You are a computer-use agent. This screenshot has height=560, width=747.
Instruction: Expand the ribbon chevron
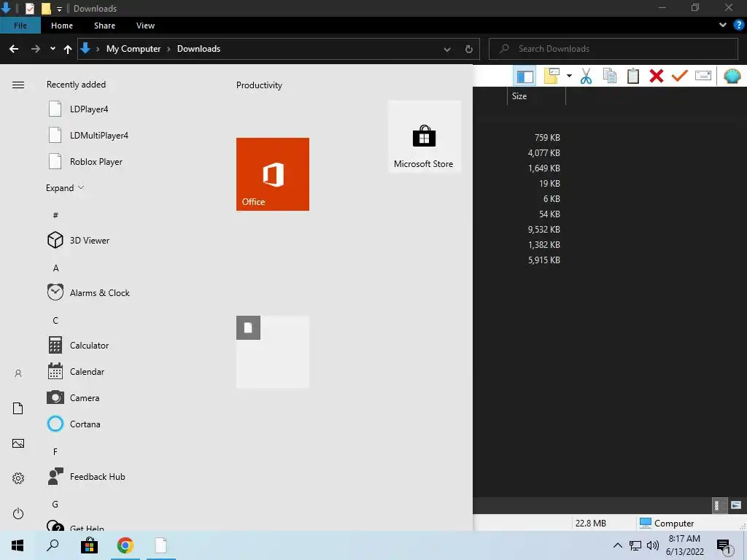723,26
